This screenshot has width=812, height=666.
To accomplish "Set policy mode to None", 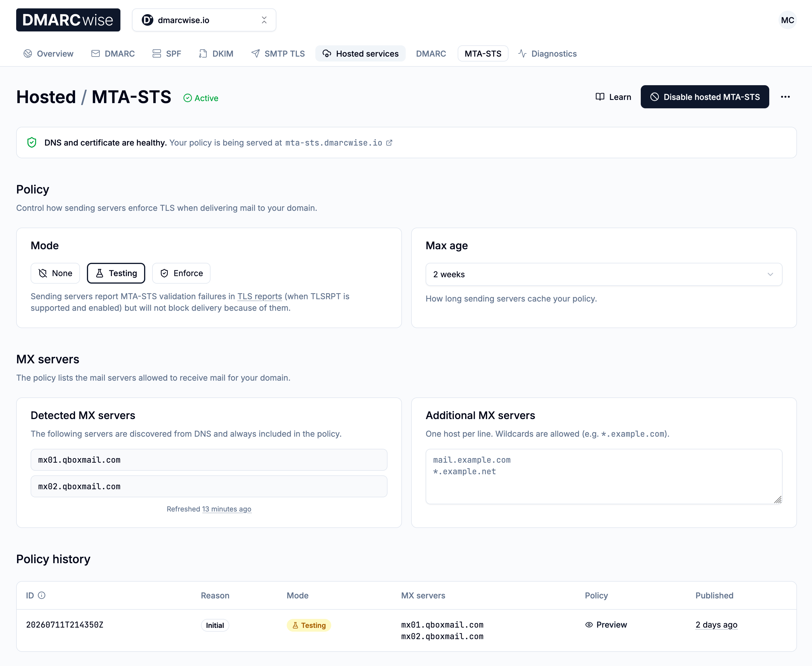I will pyautogui.click(x=55, y=273).
